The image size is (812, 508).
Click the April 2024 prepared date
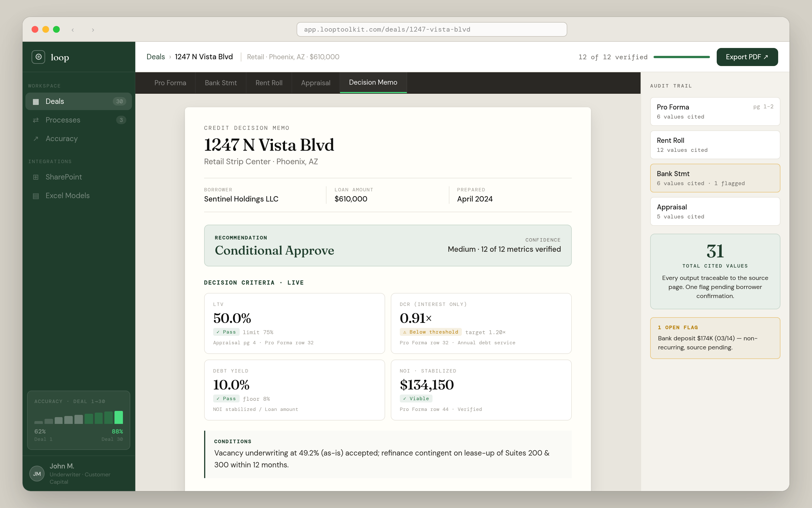(x=475, y=199)
